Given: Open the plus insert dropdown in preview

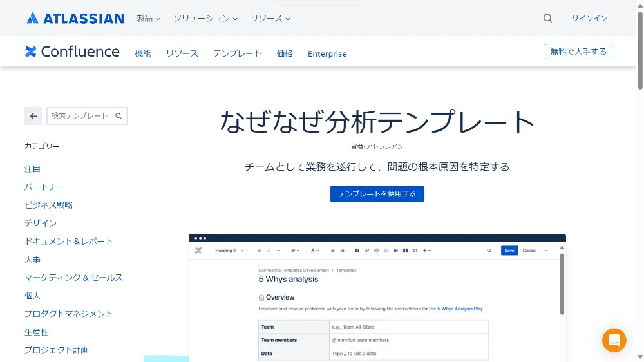Looking at the screenshot, I should 427,251.
